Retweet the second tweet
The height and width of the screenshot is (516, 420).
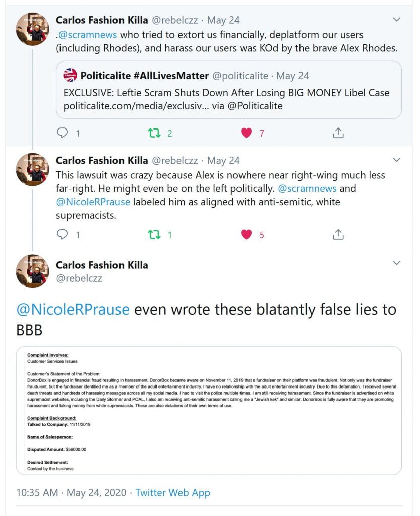(155, 234)
